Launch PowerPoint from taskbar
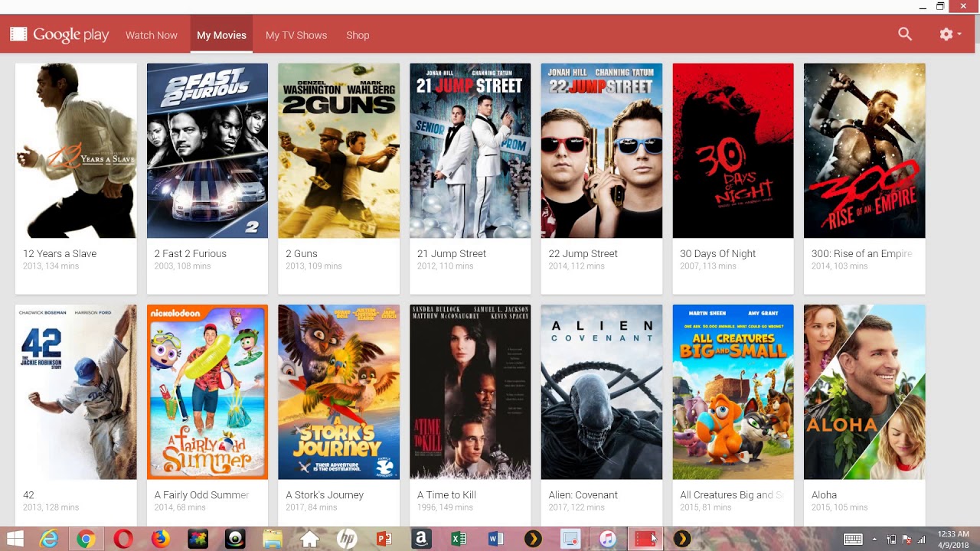 tap(384, 540)
